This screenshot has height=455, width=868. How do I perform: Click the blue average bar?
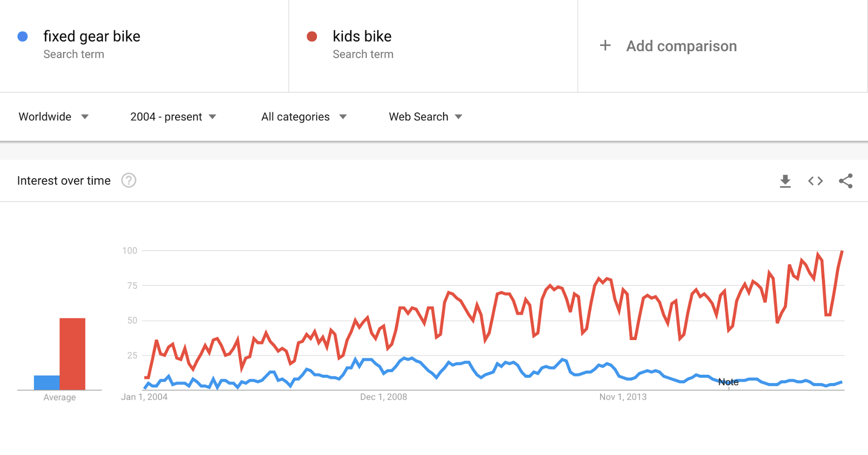pos(47,382)
